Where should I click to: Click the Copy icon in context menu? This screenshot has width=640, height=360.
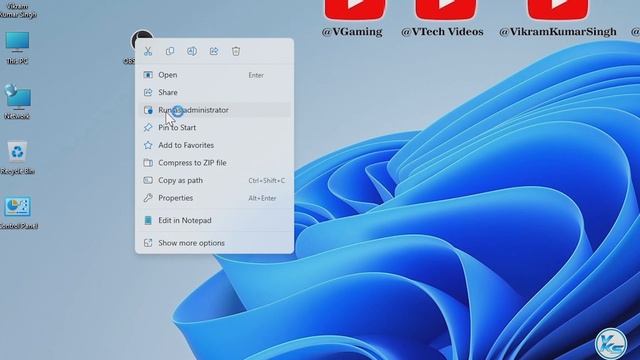point(170,51)
